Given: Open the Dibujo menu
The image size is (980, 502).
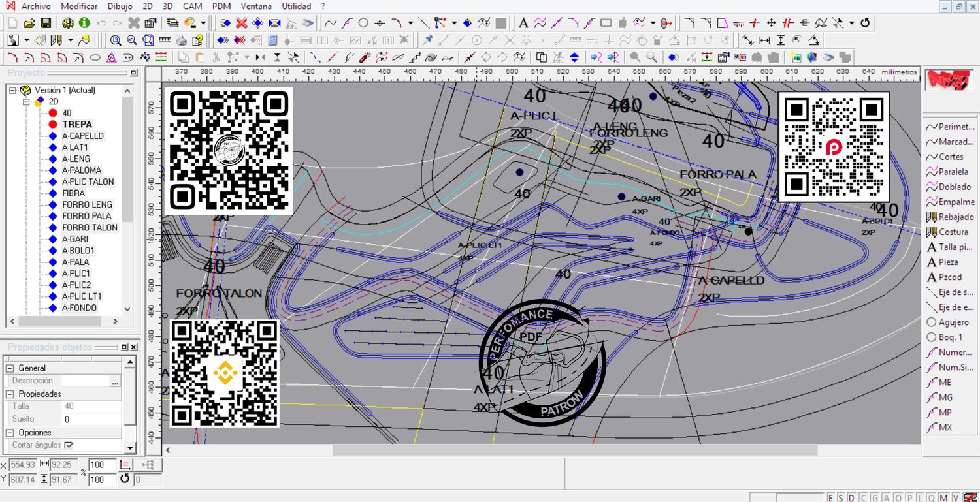Looking at the screenshot, I should coord(120,6).
